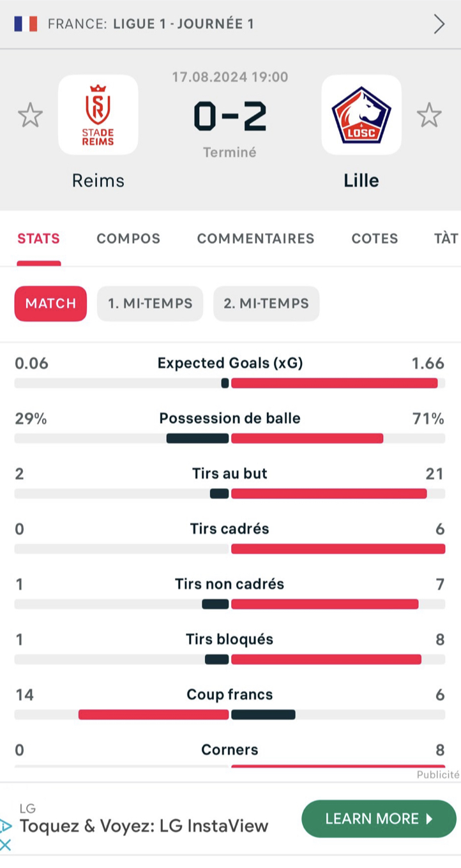
Task: Tap the Expected Goals (xG) row
Action: 230,372
